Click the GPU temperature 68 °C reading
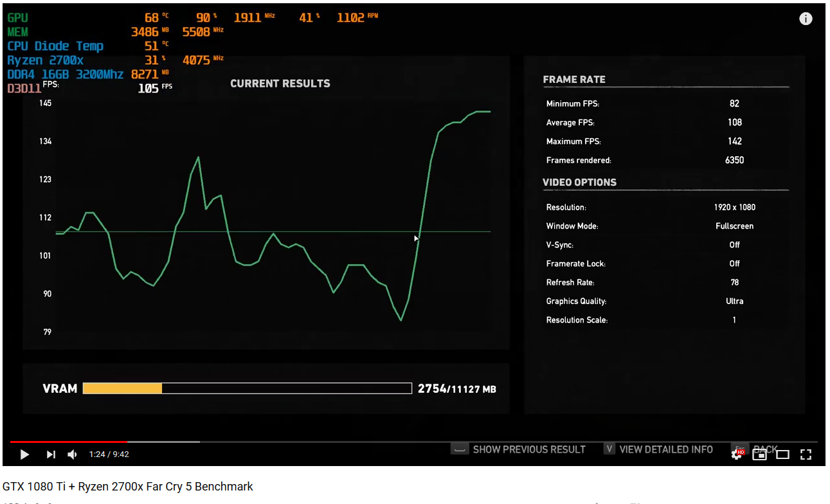Viewport: 830px width, 504px height. click(x=157, y=18)
